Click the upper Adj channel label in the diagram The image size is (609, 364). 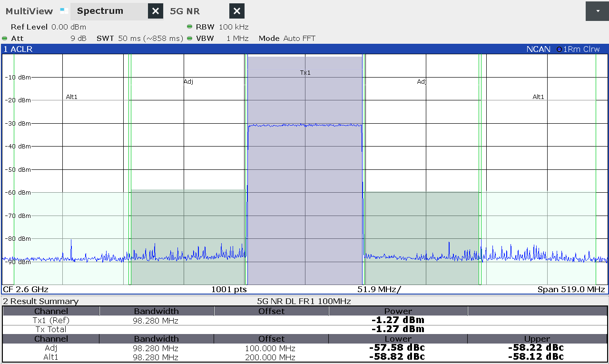pos(422,82)
